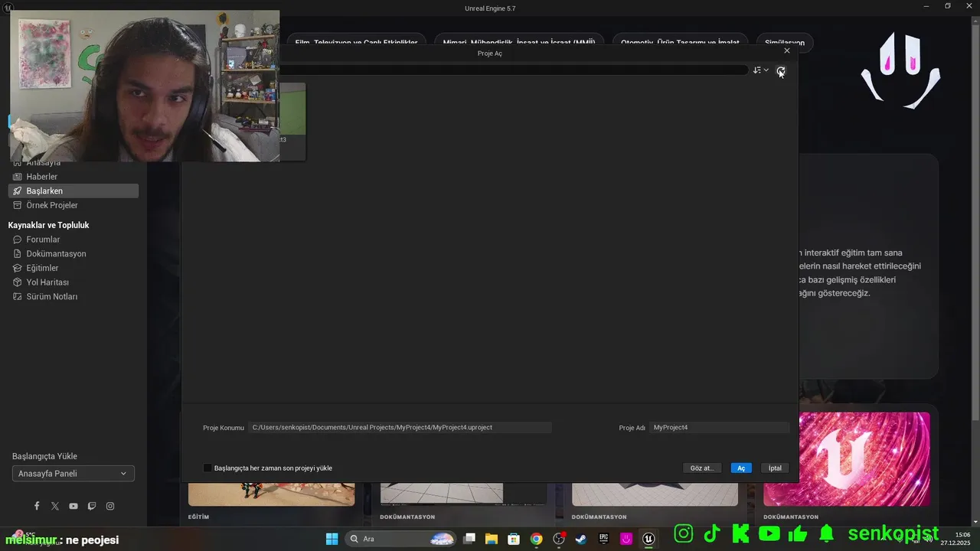The height and width of the screenshot is (551, 980).
Task: Tick 'Başlangıçta her zaman son projeyi yükle' checkbox
Action: (207, 468)
